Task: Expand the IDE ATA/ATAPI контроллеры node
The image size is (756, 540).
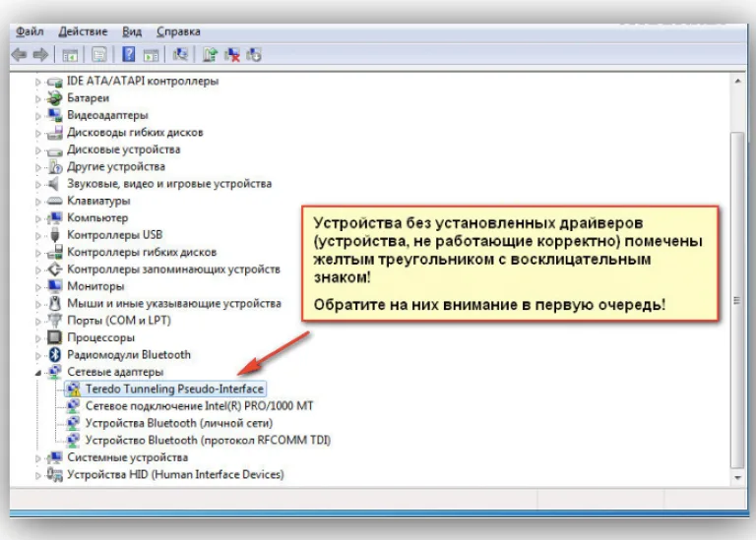Action: 37,82
